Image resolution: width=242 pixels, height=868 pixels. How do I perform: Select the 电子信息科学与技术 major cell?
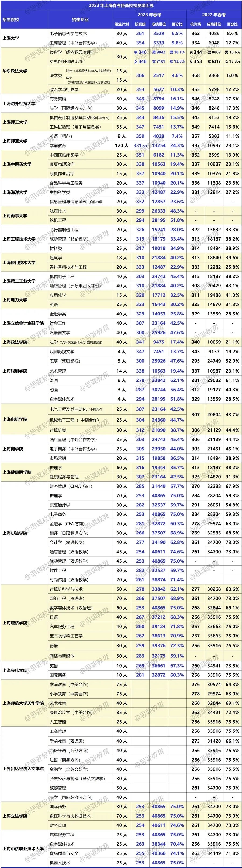coord(68,33)
